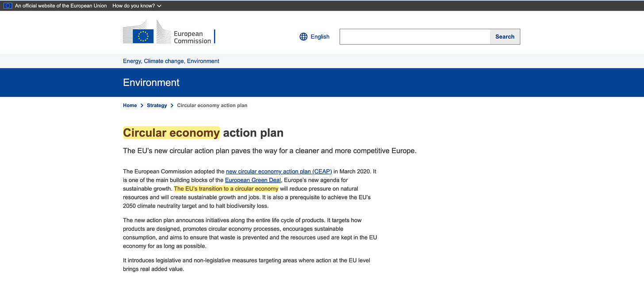644x283 pixels.
Task: Click the subtitle about cleaner and more competitive Europe
Action: point(270,151)
